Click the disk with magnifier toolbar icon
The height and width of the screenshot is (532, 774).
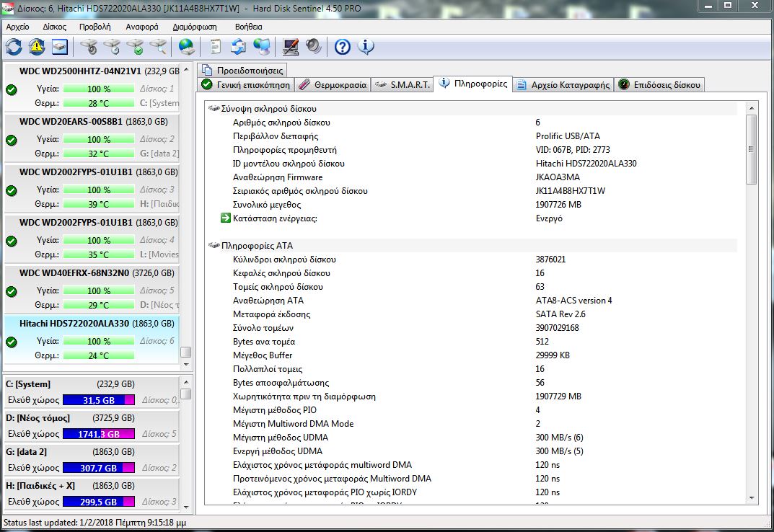pyautogui.click(x=158, y=47)
